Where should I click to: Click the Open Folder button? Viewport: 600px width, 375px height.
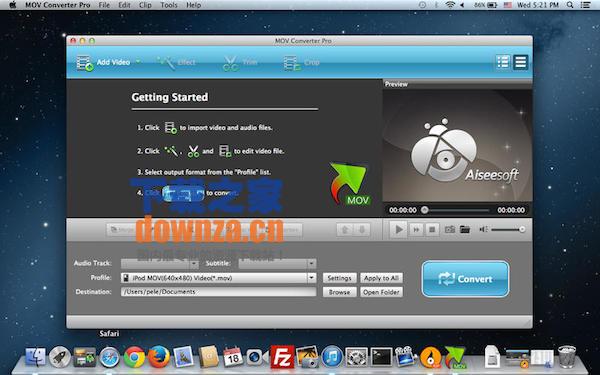click(381, 292)
